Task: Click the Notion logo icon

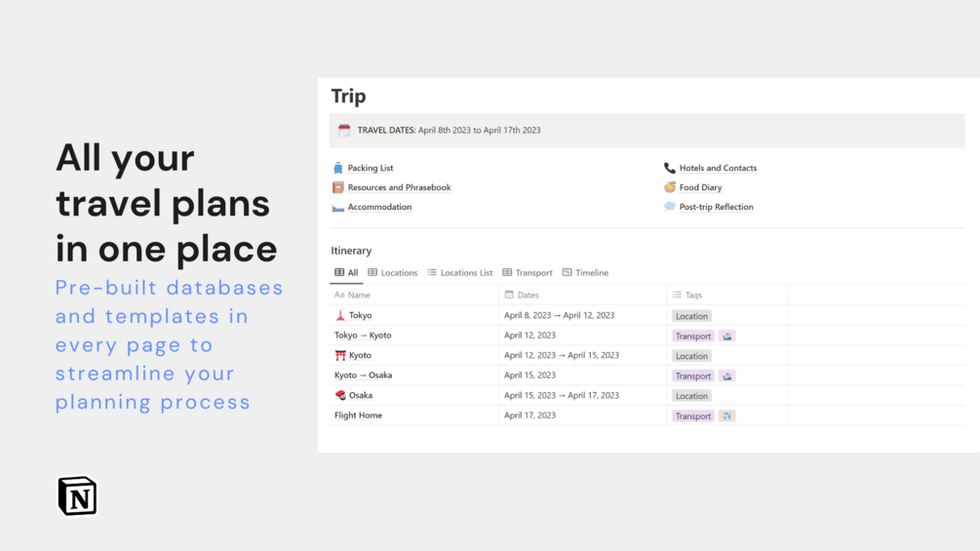Action: (77, 495)
